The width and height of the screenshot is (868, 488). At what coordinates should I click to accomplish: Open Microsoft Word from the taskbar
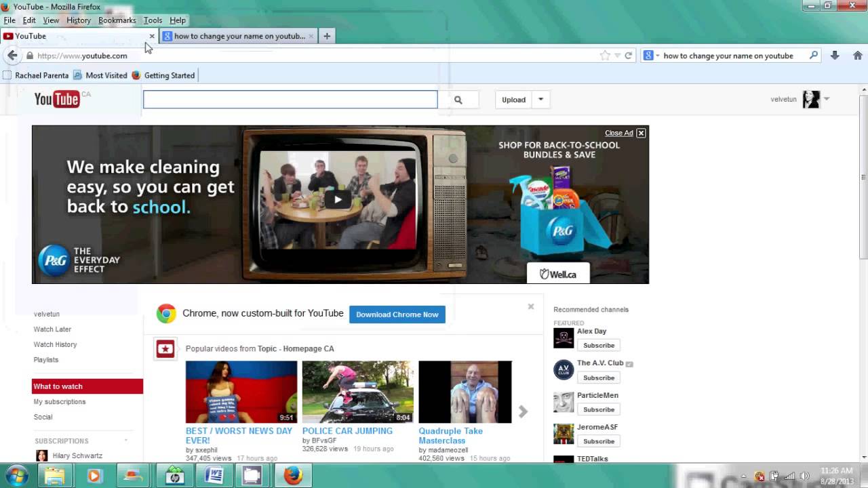214,476
